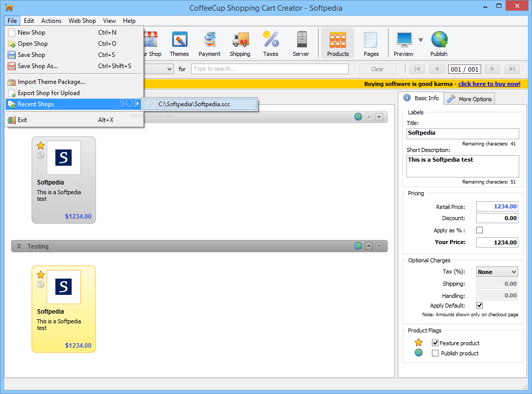Open the Web Shop menu
Viewport: 532px width, 394px height.
point(82,21)
